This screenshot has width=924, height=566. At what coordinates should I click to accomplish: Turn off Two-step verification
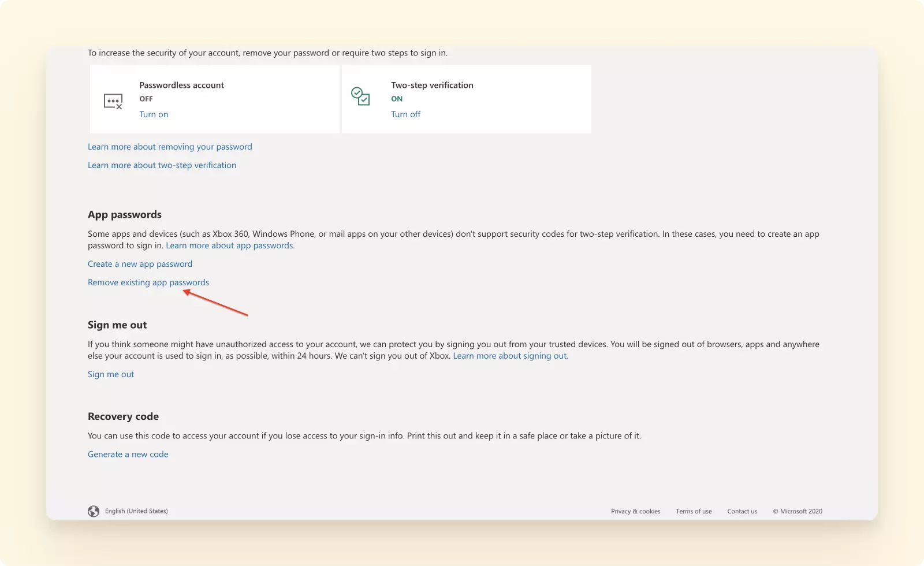405,114
